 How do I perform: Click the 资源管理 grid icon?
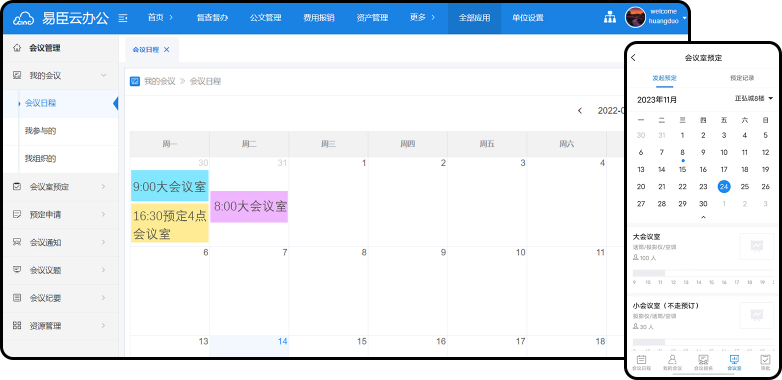pos(17,326)
